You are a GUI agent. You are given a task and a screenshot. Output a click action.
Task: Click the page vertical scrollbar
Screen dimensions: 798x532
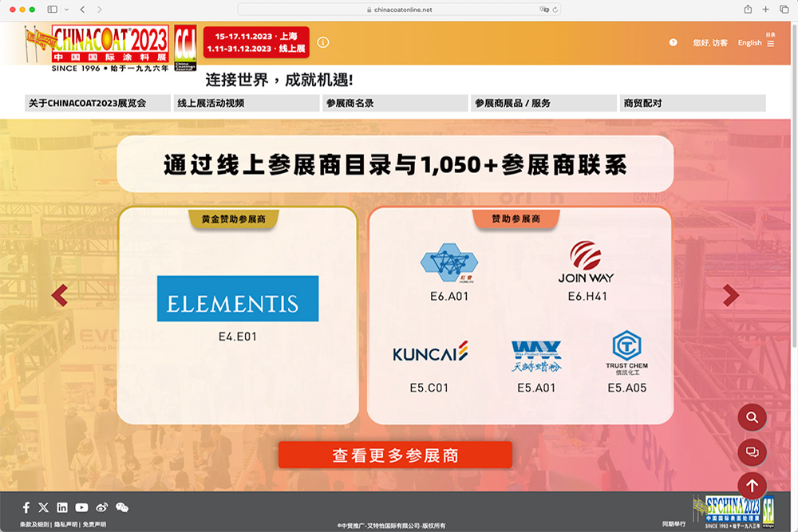click(795, 186)
